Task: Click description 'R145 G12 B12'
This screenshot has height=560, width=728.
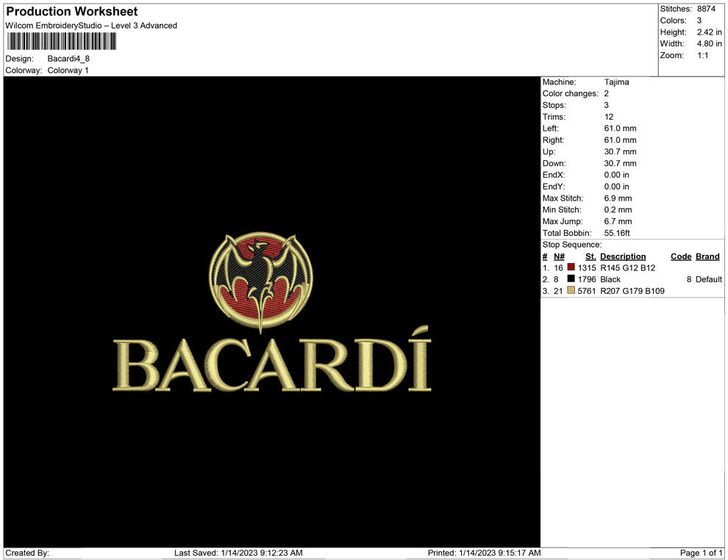Action: point(628,268)
